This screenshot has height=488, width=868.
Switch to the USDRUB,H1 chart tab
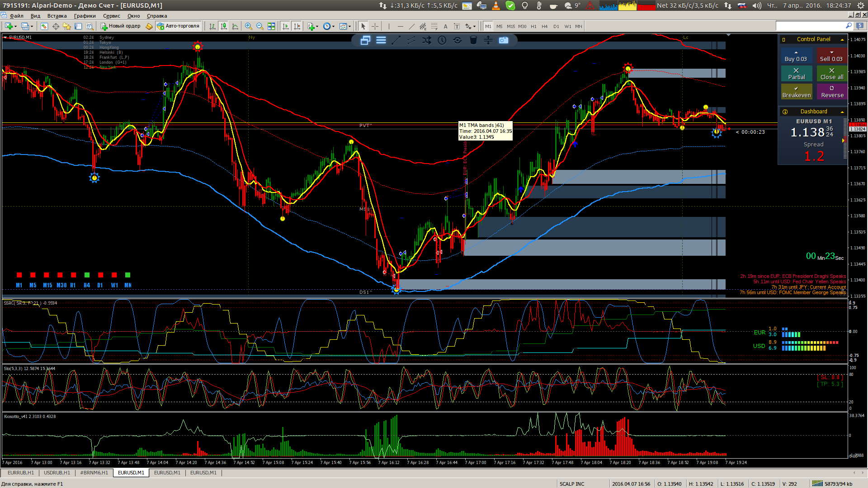57,473
